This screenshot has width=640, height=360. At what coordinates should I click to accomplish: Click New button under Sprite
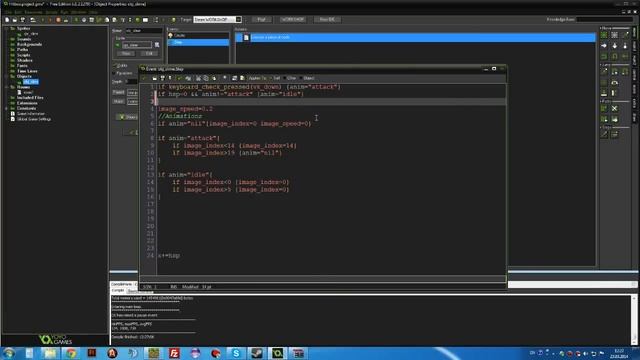pyautogui.click(x=126, y=53)
